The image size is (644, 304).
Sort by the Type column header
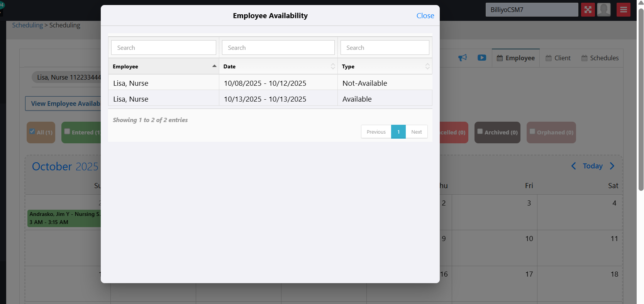385,66
